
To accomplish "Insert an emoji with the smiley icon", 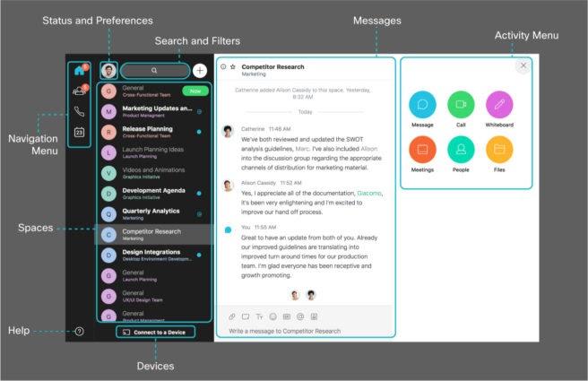I will point(272,316).
